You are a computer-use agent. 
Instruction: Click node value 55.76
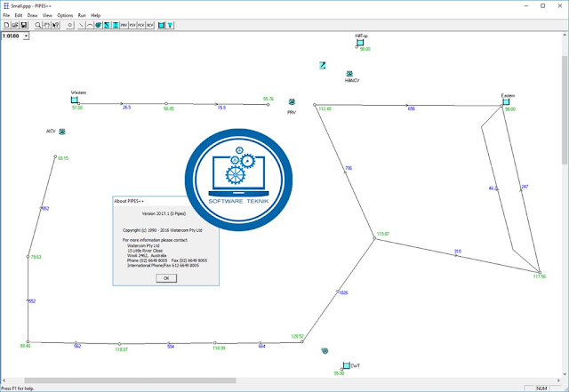coord(268,99)
